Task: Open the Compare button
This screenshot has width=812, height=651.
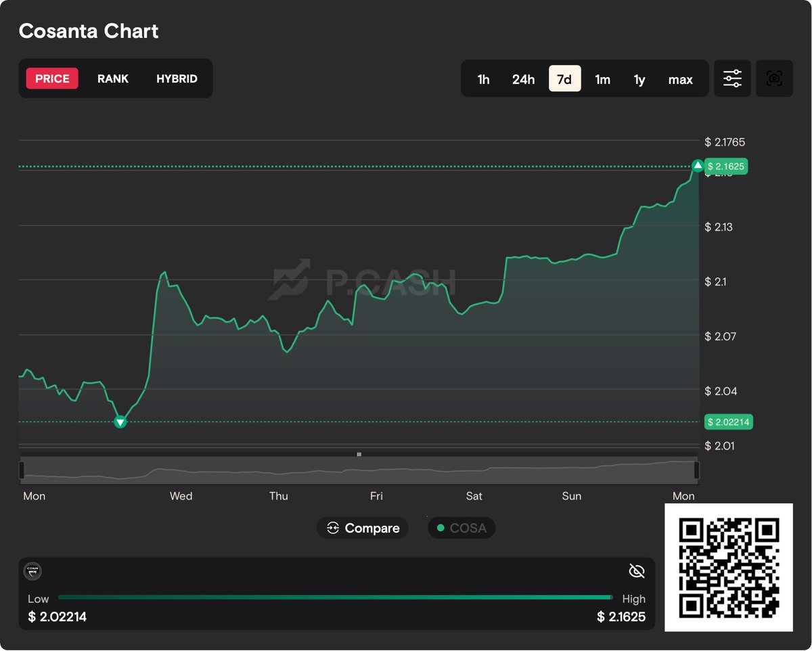Action: 363,528
